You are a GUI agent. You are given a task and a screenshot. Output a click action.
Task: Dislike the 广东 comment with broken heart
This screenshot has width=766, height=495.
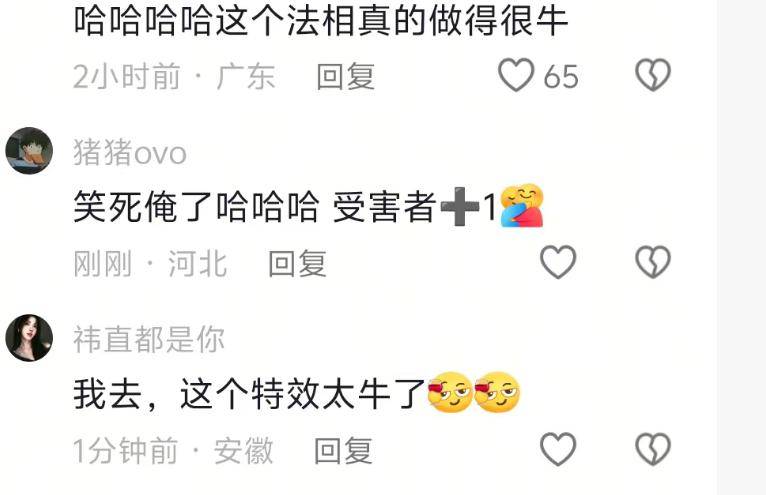653,75
